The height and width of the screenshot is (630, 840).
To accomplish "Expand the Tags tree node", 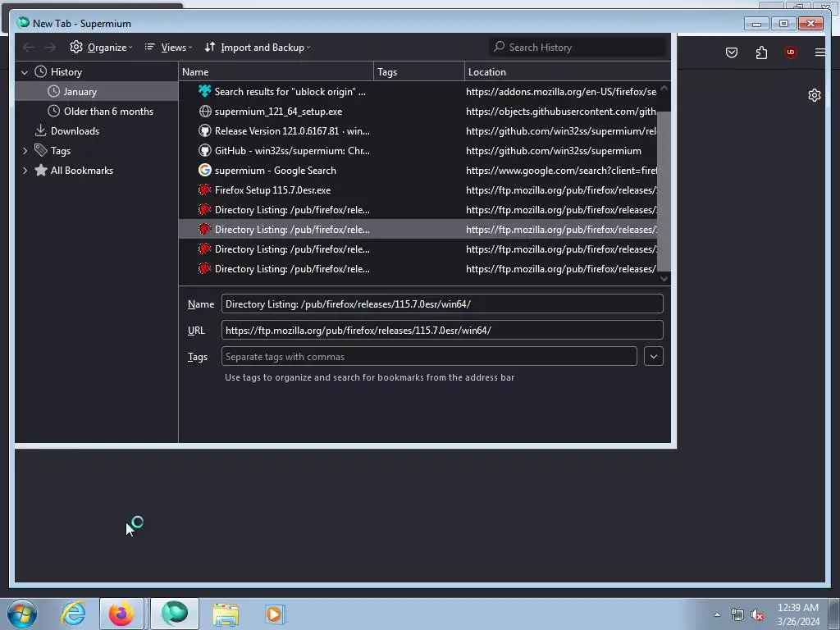I will point(25,151).
